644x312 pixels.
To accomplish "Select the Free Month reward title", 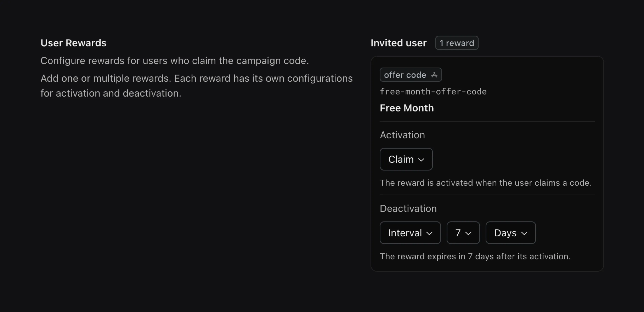I will pyautogui.click(x=407, y=108).
